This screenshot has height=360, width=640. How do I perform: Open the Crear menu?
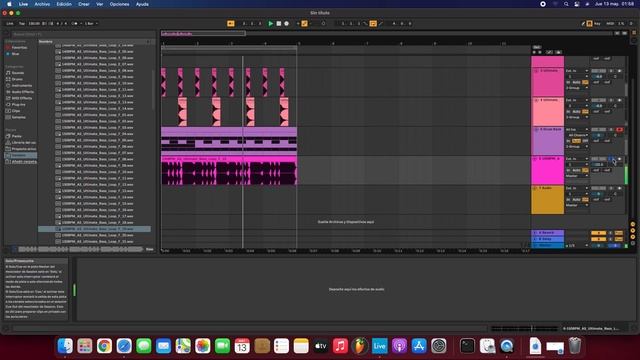(x=84, y=4)
